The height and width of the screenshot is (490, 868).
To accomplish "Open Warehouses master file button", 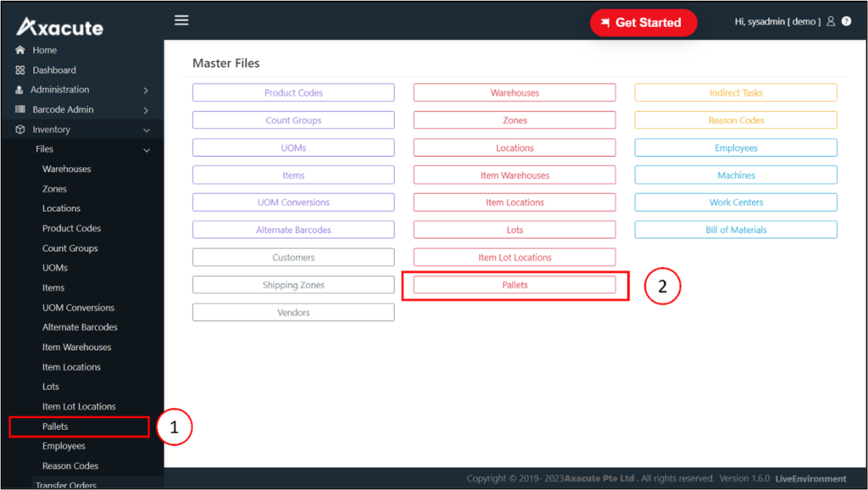I will point(515,92).
